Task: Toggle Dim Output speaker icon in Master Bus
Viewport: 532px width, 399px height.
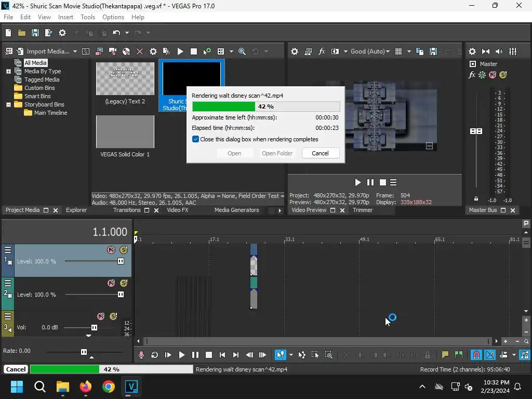Action: [499, 51]
